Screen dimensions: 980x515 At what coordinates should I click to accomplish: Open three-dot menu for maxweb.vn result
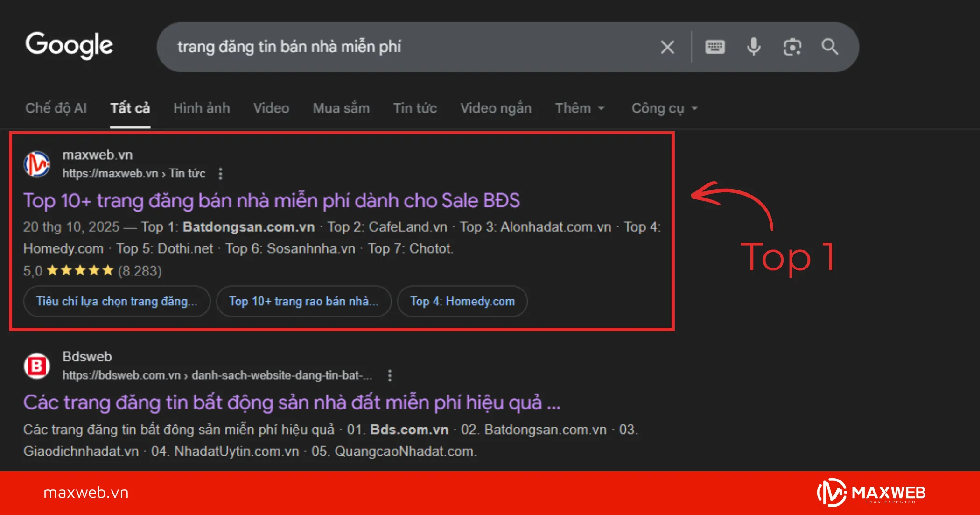[x=221, y=174]
